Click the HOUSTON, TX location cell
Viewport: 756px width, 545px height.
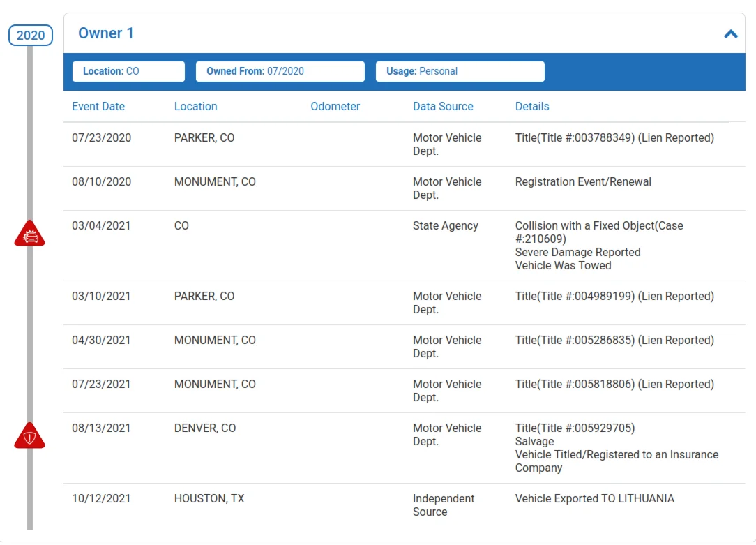point(209,498)
